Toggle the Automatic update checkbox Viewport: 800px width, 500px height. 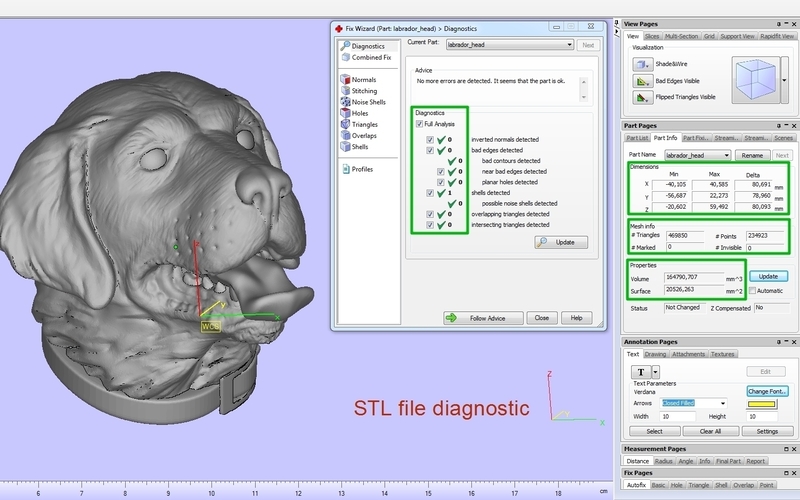tap(752, 291)
